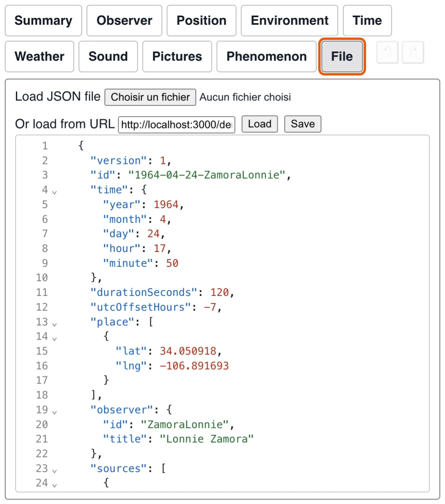Screen dimensions: 445x504
Task: Click the utcOffsetHours value -7
Action: click(x=210, y=307)
